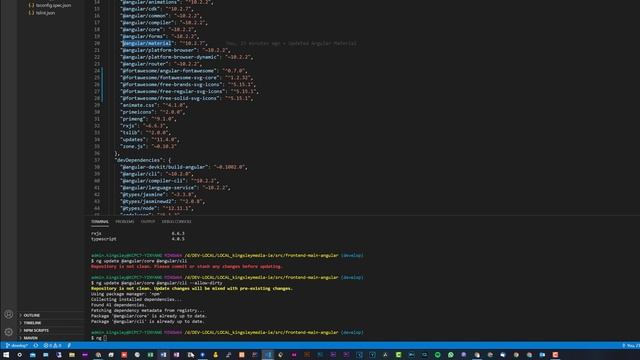Click the "animate.css" dependency line
This screenshot has width=640, height=360.
pyautogui.click(x=154, y=105)
